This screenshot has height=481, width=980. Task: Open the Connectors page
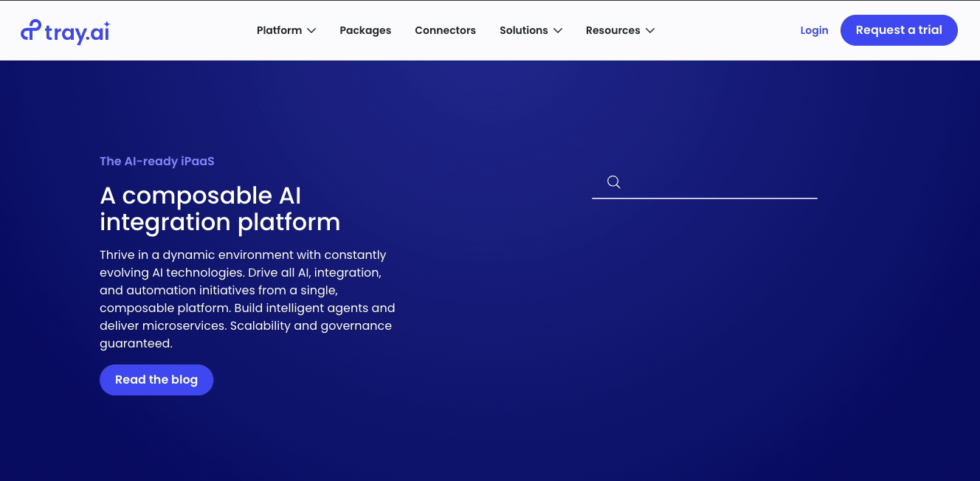click(x=445, y=30)
